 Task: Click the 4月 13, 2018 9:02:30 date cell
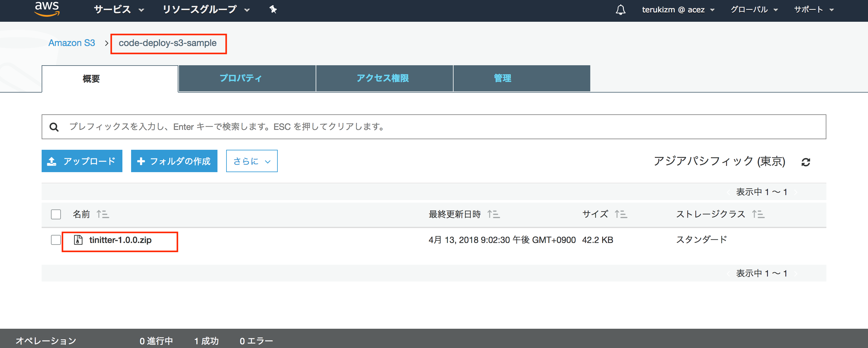502,240
